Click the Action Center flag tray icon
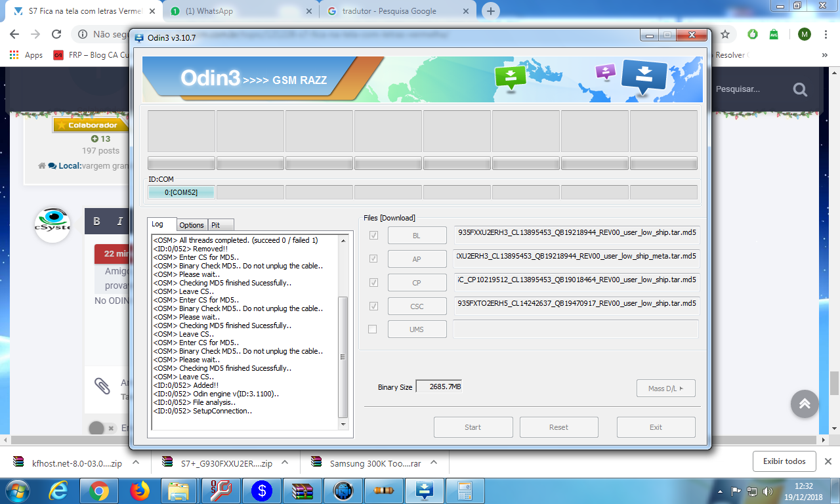Image resolution: width=840 pixels, height=504 pixels. point(736,491)
